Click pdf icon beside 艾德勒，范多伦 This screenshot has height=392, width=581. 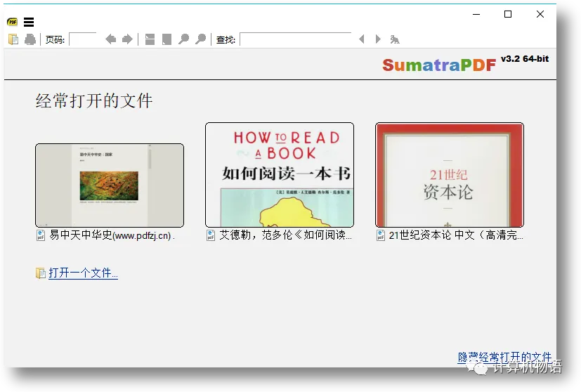(x=211, y=235)
